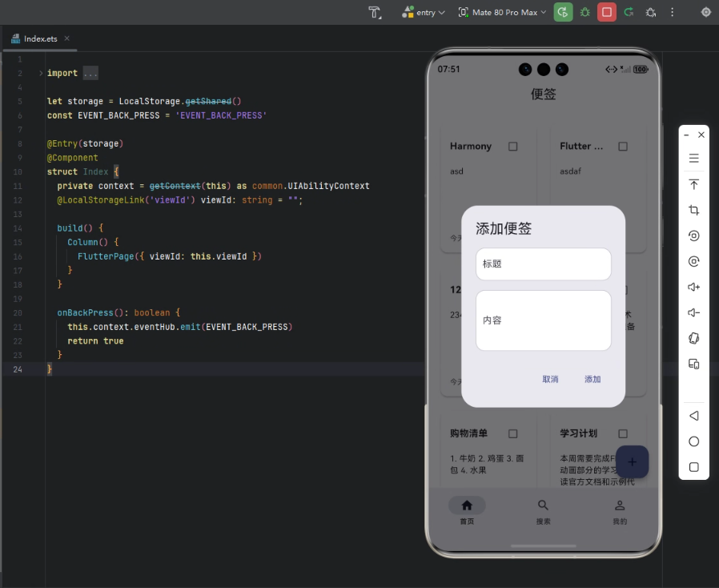Viewport: 719px width, 588px height.
Task: Check the Harmony note checkbox
Action: [512, 147]
